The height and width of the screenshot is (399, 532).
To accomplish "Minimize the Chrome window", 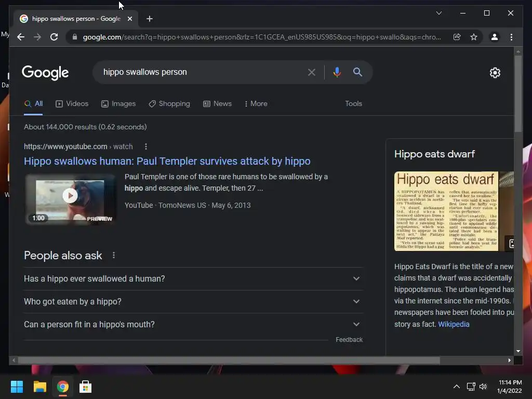I will coord(463,13).
